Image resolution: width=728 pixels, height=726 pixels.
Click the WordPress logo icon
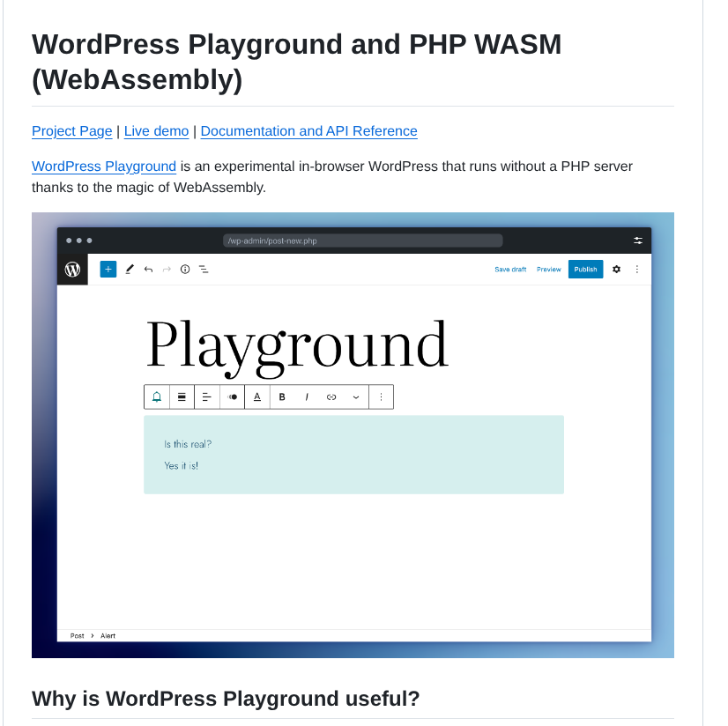(72, 270)
